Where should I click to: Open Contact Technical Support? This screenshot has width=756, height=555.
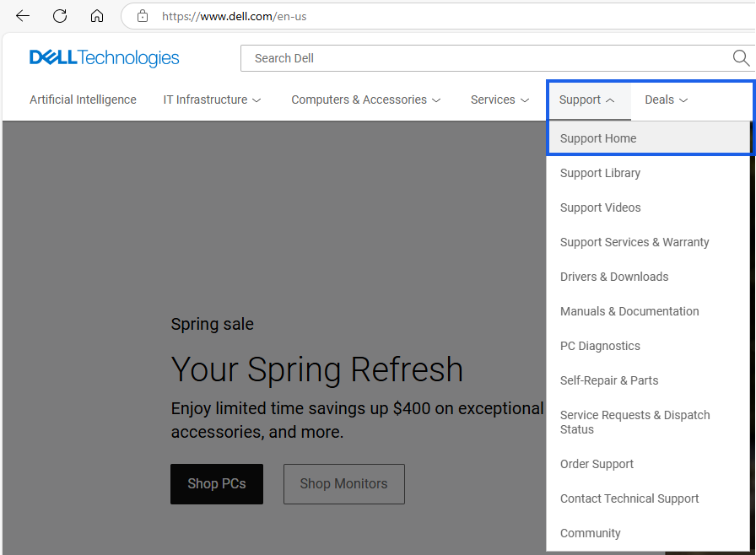click(x=629, y=498)
